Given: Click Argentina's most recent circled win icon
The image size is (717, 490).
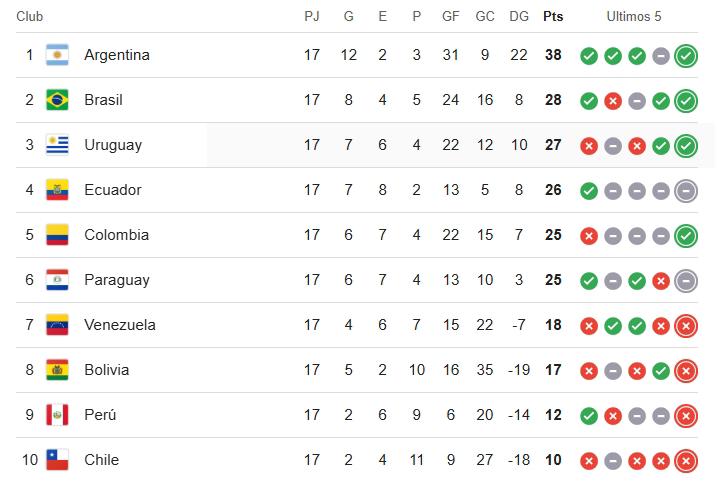Looking at the screenshot, I should pos(685,56).
